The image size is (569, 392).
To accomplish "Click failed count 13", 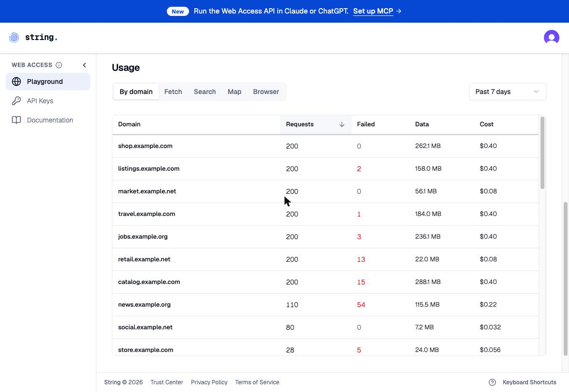I will [x=361, y=259].
